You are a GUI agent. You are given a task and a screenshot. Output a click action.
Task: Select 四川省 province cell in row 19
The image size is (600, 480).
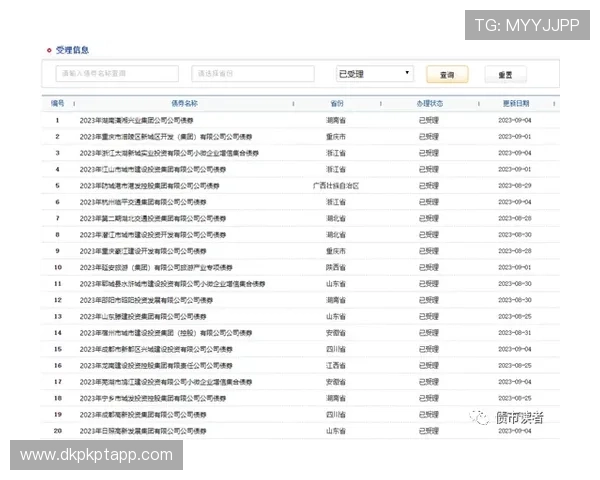(x=336, y=415)
